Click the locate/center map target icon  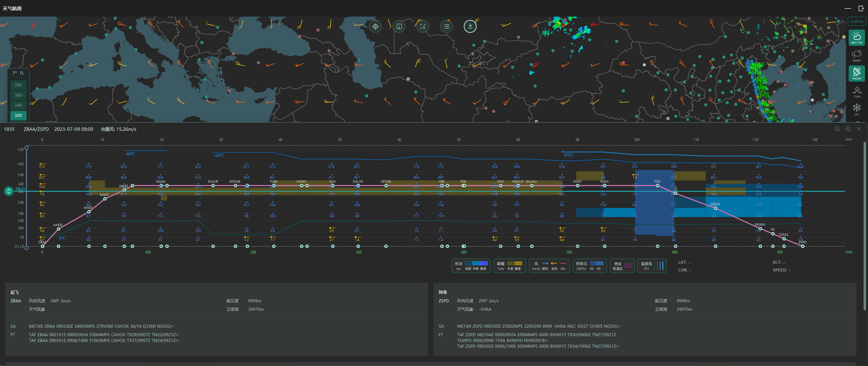pos(375,26)
